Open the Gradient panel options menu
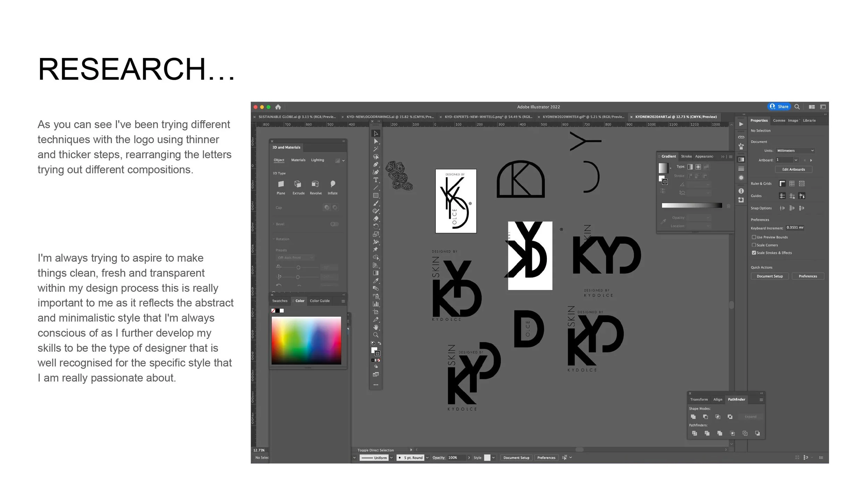Screen dimensions: 868x489 [731, 157]
